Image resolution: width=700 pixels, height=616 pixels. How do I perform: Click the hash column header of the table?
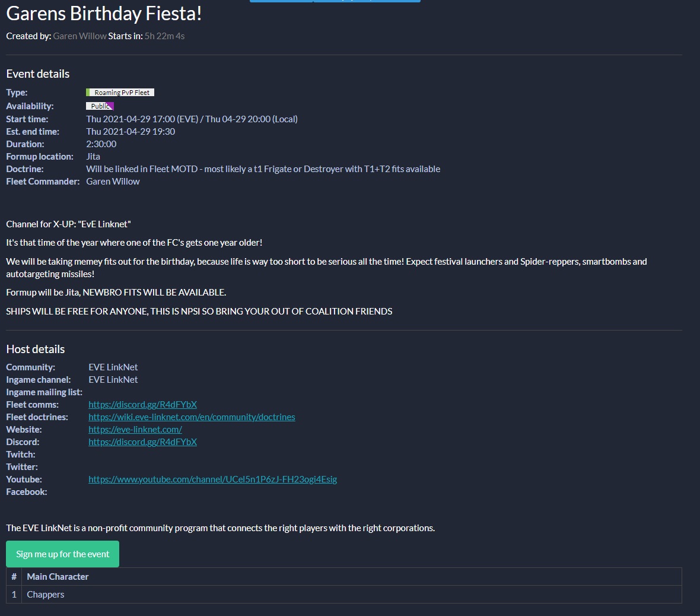click(x=13, y=576)
